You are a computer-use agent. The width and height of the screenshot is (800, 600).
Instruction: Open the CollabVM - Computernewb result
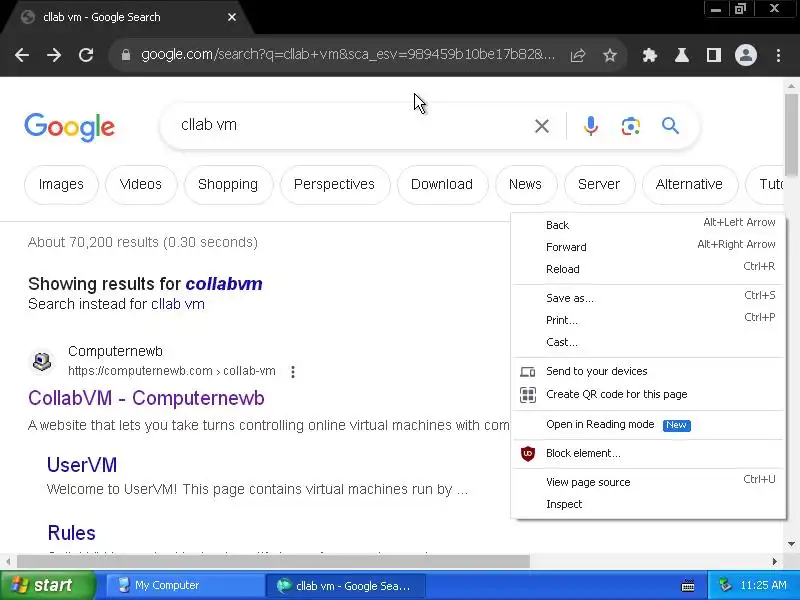click(x=146, y=398)
